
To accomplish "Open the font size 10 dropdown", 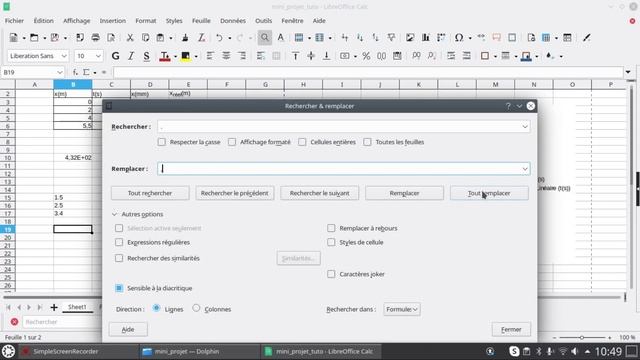I will 98,56.
